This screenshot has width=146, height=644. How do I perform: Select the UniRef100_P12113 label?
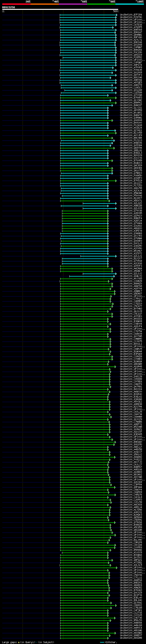tap(131, 140)
